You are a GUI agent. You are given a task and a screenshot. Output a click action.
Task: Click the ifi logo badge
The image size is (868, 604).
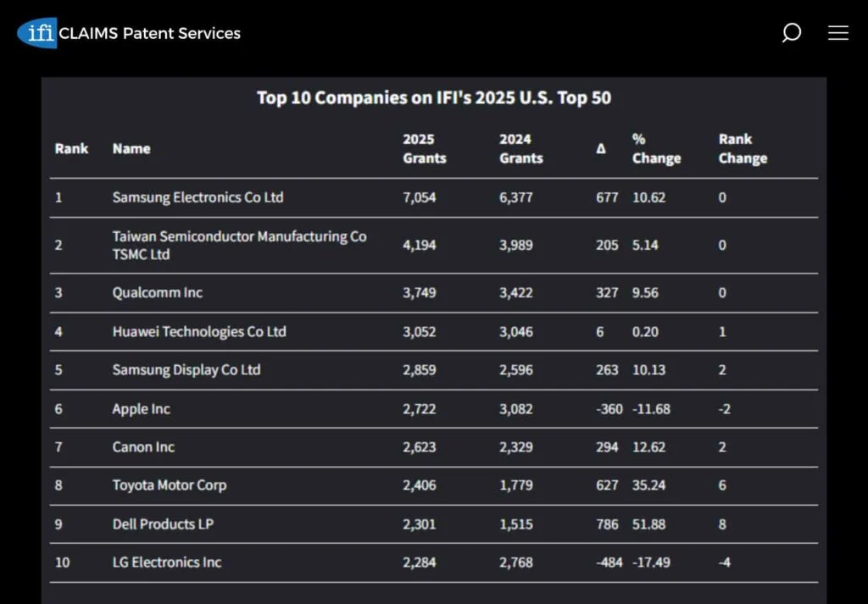point(37,33)
